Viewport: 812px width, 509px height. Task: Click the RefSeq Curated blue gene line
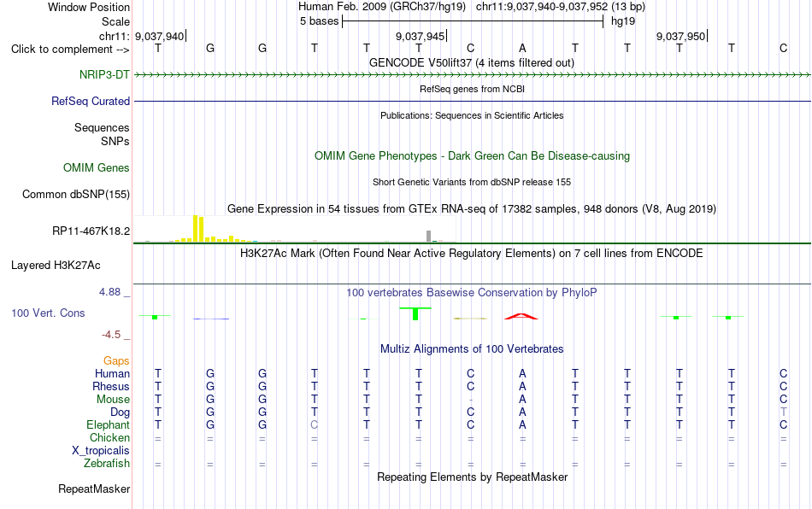click(x=472, y=101)
